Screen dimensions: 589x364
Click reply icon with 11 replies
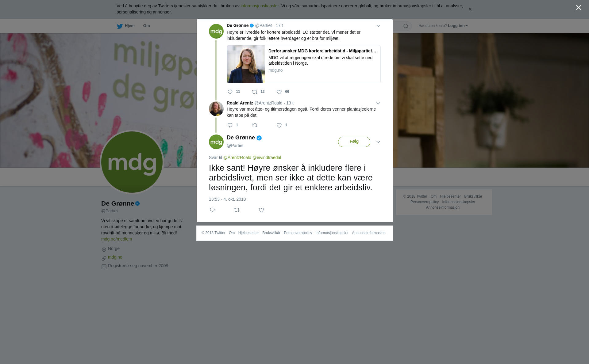click(230, 92)
